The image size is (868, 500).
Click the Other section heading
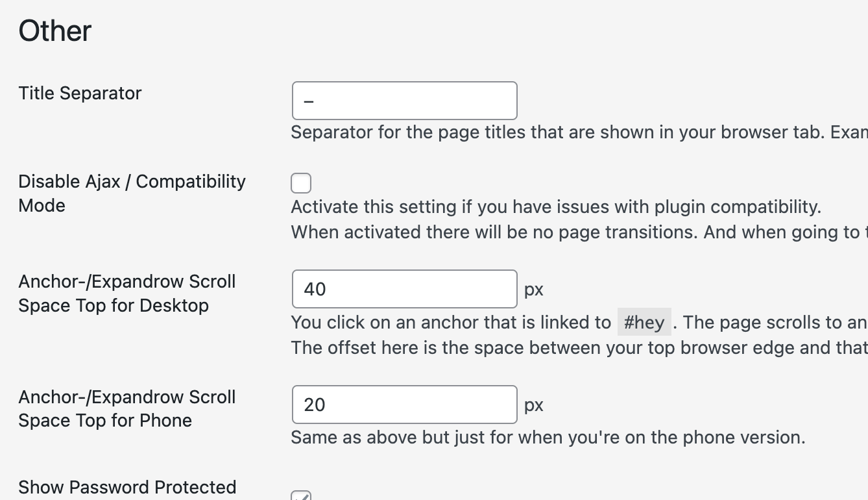click(54, 30)
